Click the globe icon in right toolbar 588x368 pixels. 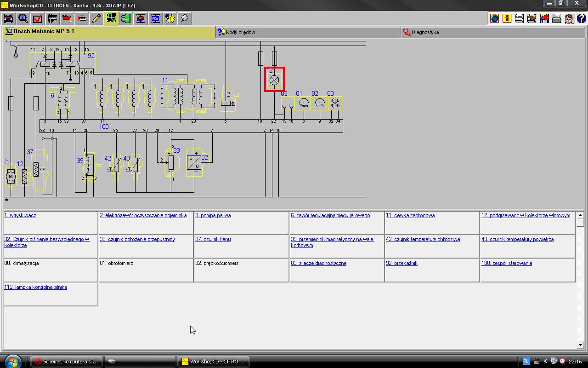point(494,18)
